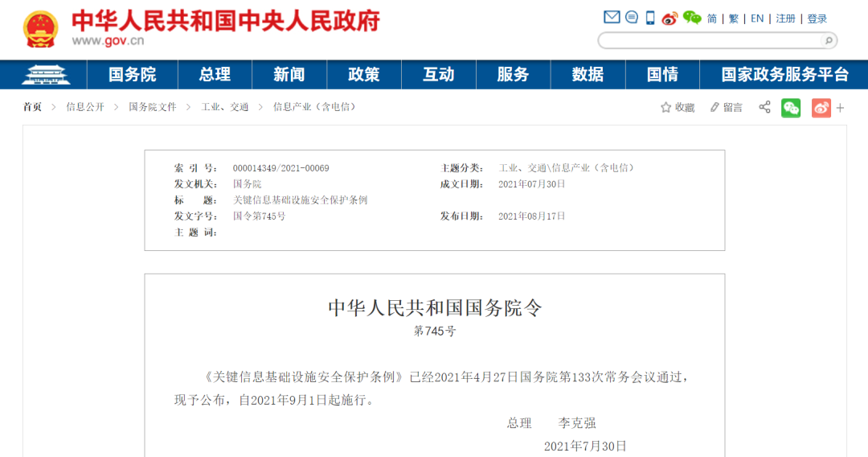The height and width of the screenshot is (457, 868).
Task: Select 发布日期 value 2021年08月17日
Action: (x=531, y=216)
